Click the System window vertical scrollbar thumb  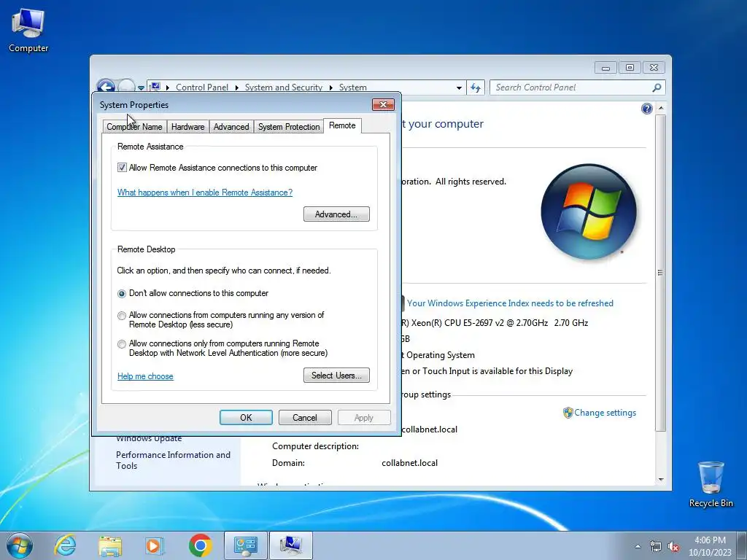pyautogui.click(x=660, y=273)
